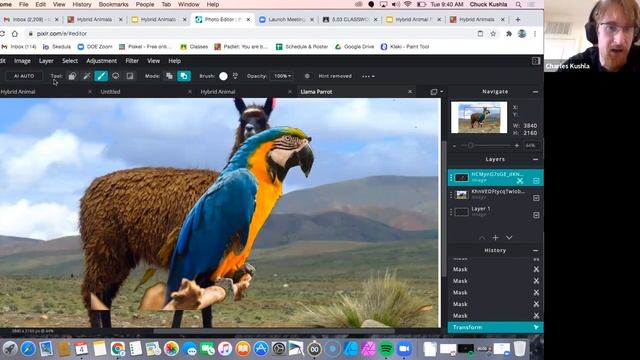Move layer up with the up arrow
640x360 pixels.
pyautogui.click(x=482, y=238)
